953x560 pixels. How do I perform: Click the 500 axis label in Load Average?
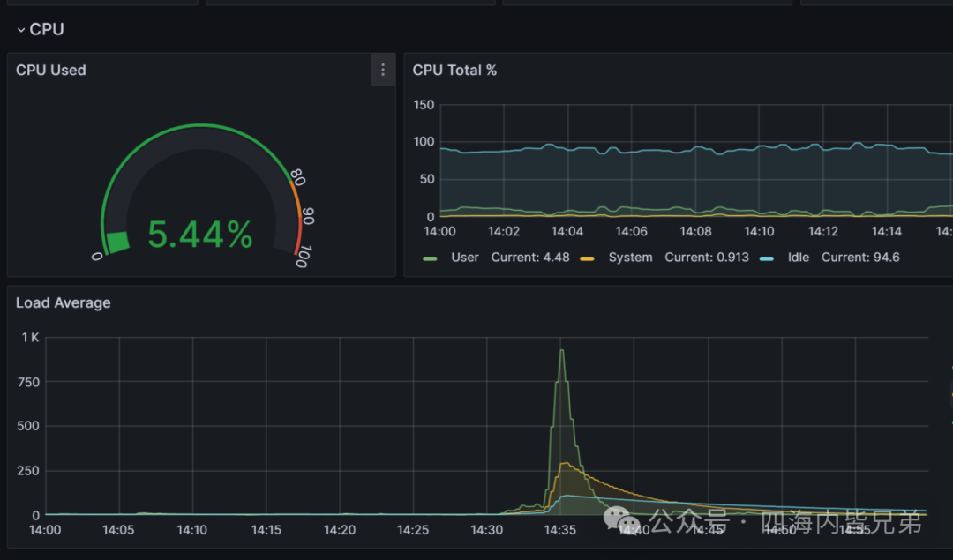pyautogui.click(x=28, y=426)
